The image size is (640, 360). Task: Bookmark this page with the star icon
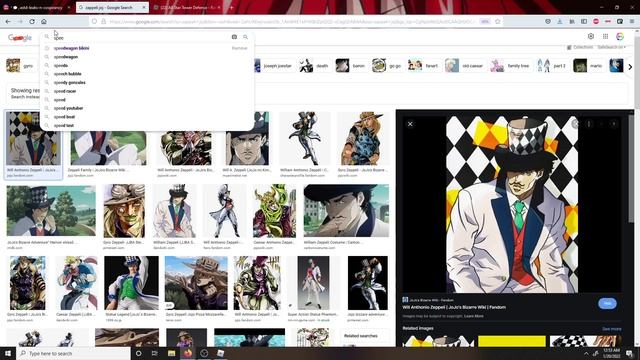498,21
